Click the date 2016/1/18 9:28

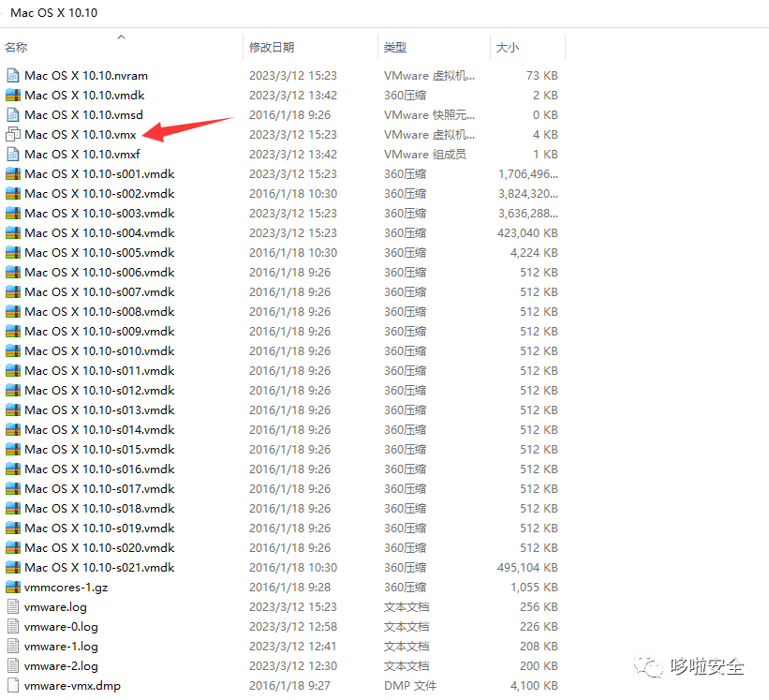tap(289, 588)
